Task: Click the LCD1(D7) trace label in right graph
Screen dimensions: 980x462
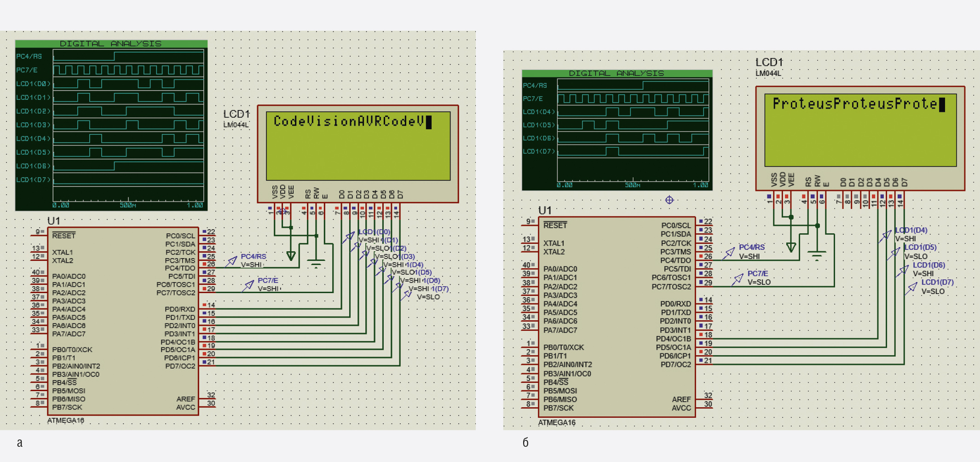Action: coord(539,151)
